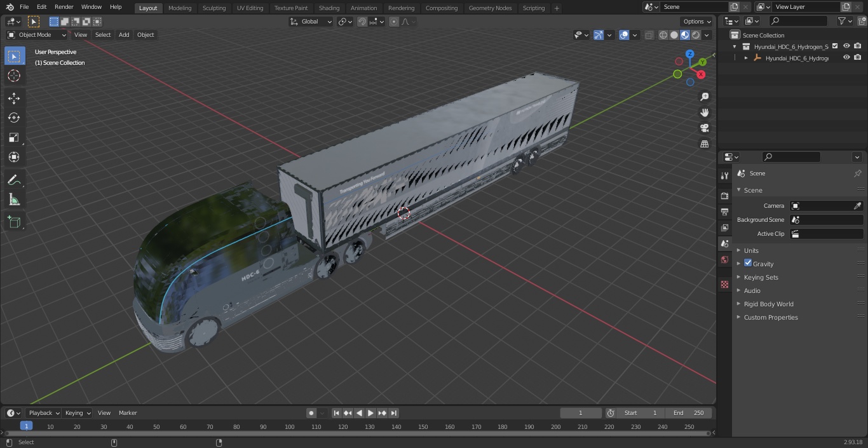868x448 pixels.
Task: Toggle auto keying record button
Action: point(311,413)
